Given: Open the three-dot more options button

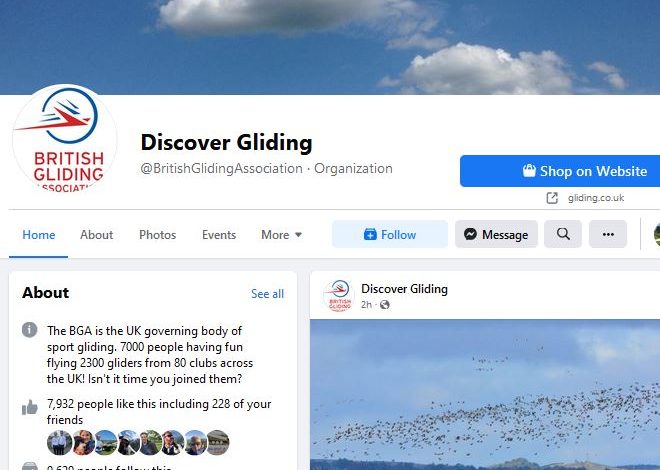Looking at the screenshot, I should [608, 234].
